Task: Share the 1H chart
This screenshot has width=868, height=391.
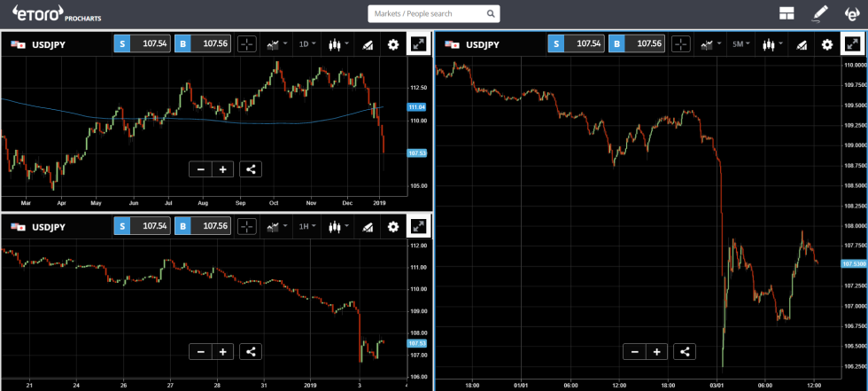Action: pos(251,351)
